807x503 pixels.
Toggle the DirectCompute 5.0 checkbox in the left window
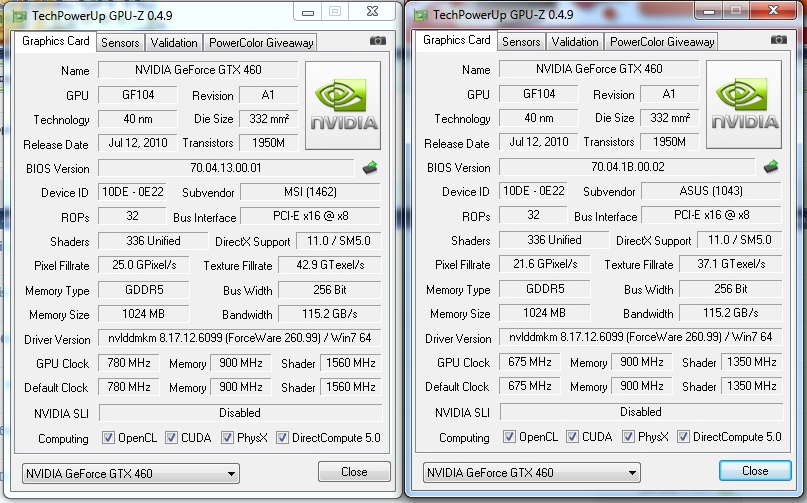282,438
